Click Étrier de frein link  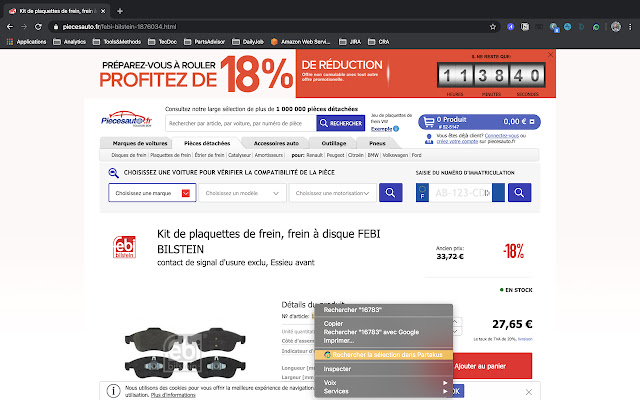(209, 155)
